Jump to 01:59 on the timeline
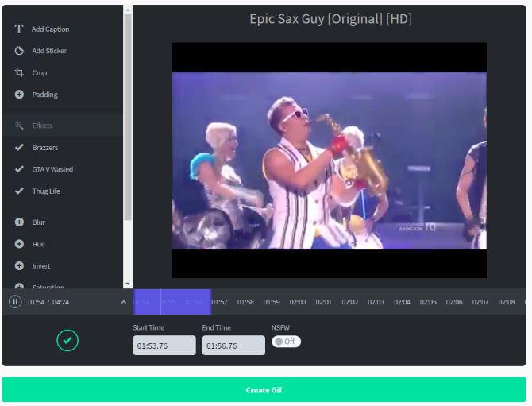The image size is (532, 406). click(x=272, y=302)
